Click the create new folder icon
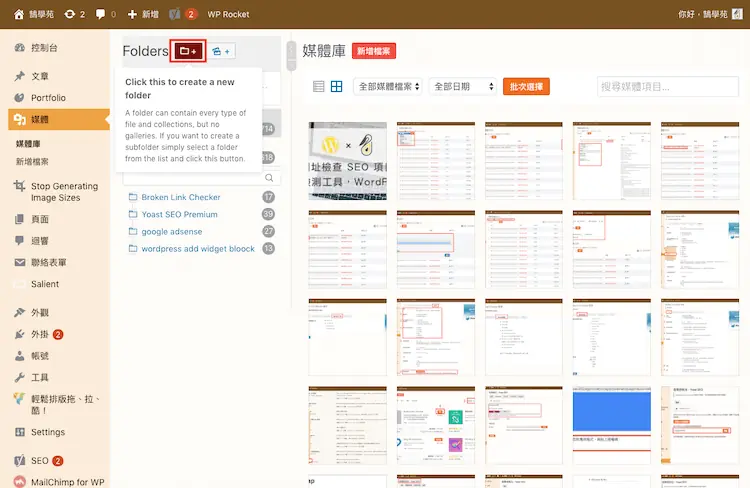 [188, 51]
